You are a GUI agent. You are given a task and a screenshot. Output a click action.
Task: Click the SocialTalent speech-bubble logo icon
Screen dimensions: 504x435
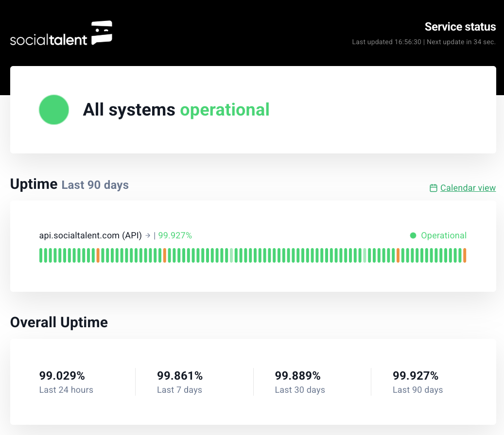(x=102, y=33)
